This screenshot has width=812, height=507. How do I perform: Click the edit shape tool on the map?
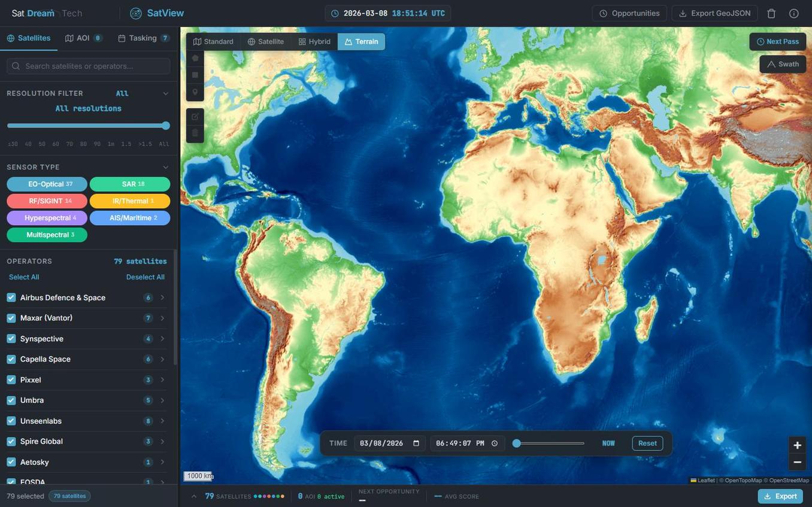click(x=194, y=116)
